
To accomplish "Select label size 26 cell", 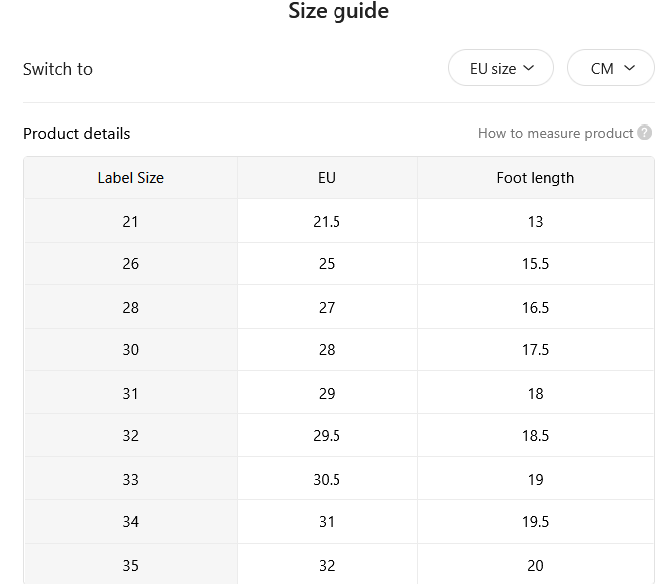I will (131, 264).
